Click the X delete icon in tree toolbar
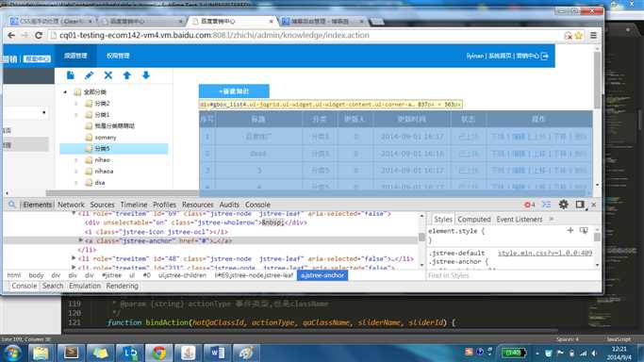 tap(108, 75)
